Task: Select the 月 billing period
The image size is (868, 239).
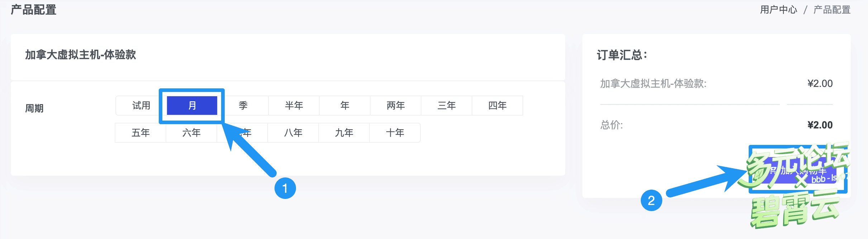Action: point(192,106)
